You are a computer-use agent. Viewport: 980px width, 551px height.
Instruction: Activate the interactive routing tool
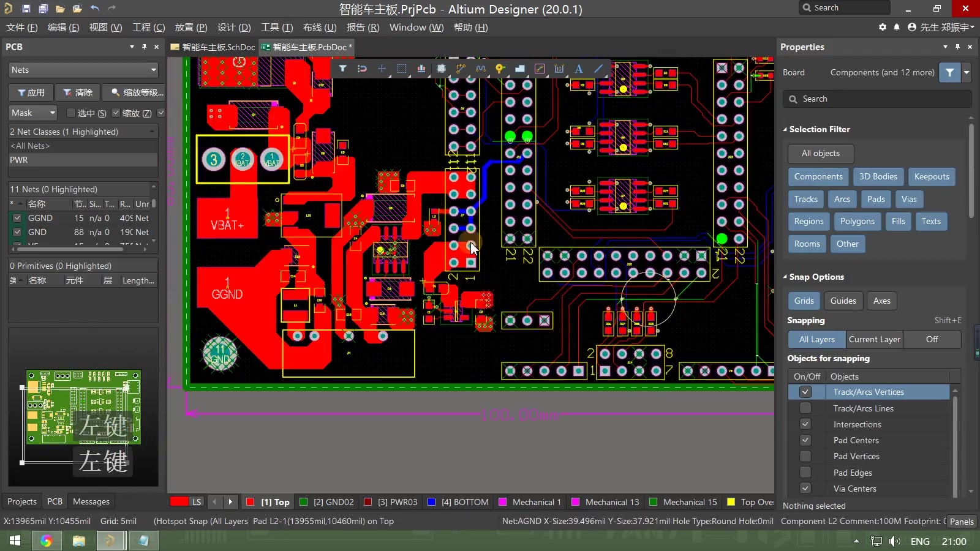(x=461, y=69)
